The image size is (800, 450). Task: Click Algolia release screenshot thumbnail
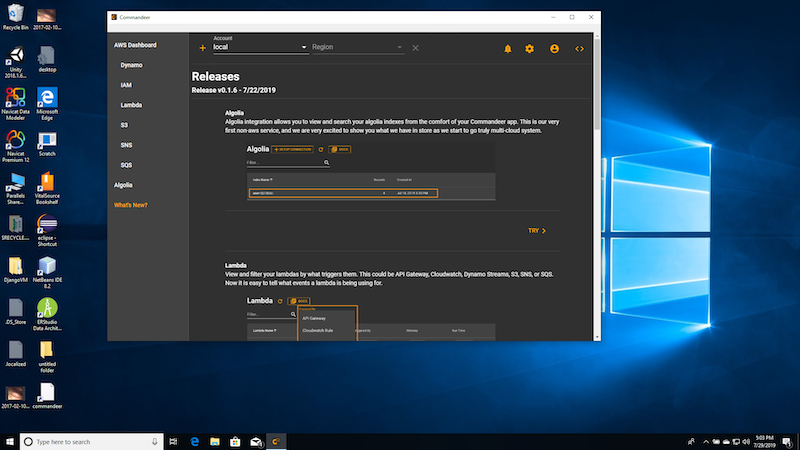point(371,171)
